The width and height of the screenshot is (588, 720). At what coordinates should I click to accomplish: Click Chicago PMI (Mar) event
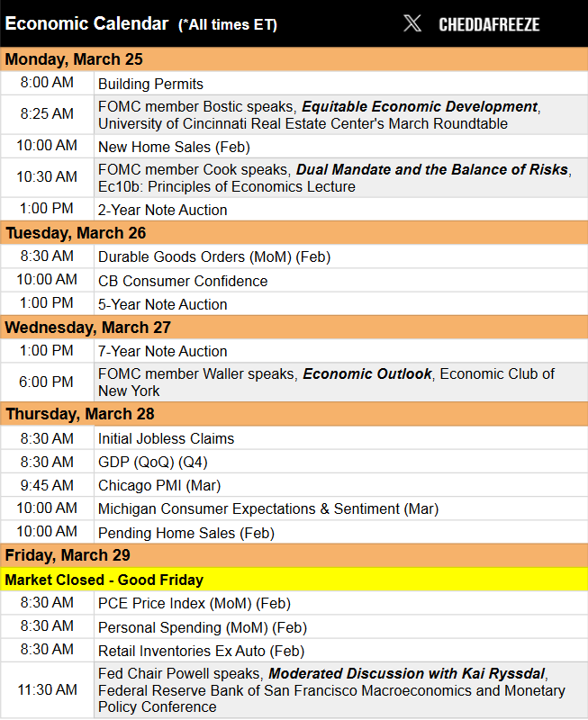[159, 485]
